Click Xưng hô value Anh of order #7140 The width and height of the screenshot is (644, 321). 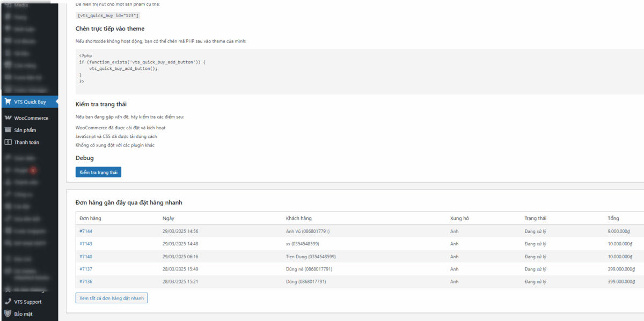pos(455,257)
